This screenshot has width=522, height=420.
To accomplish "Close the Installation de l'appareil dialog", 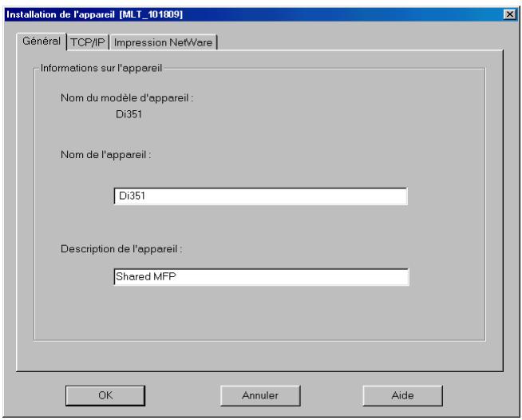I will pyautogui.click(x=510, y=14).
